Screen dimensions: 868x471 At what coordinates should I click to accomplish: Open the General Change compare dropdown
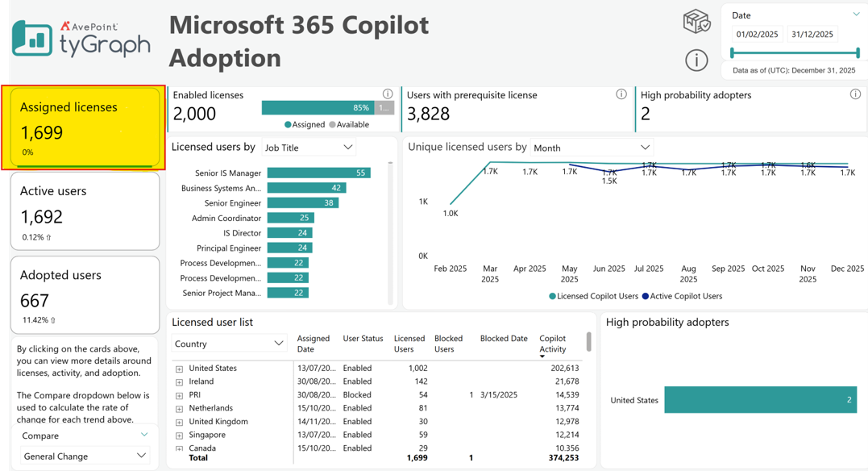pyautogui.click(x=85, y=456)
